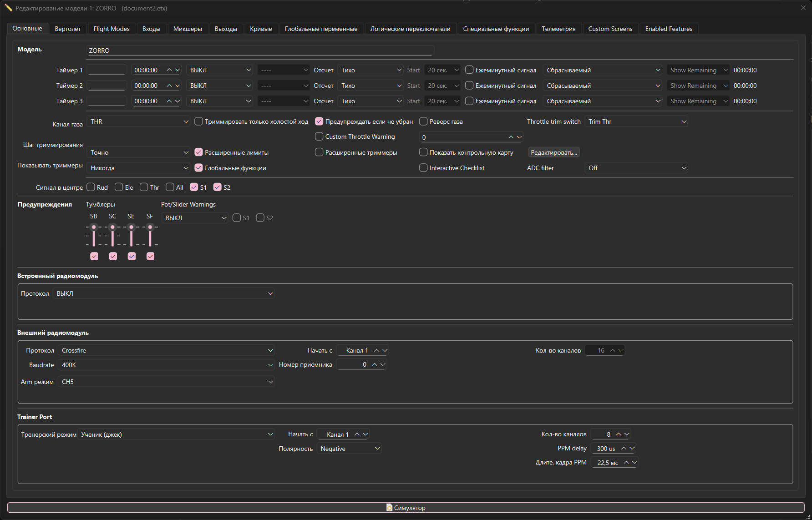Open Timer 1 mode dropdown ВЫКЛ
Screen dimensions: 812x520
point(220,70)
